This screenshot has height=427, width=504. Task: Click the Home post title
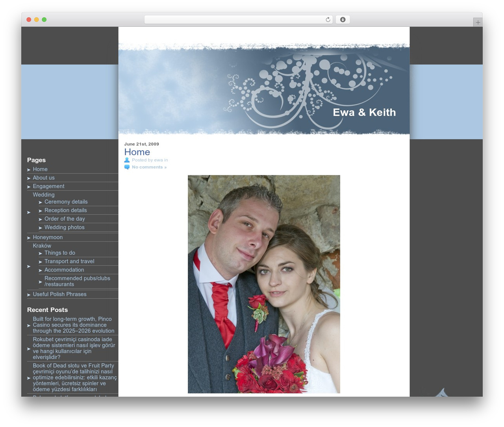coord(137,152)
